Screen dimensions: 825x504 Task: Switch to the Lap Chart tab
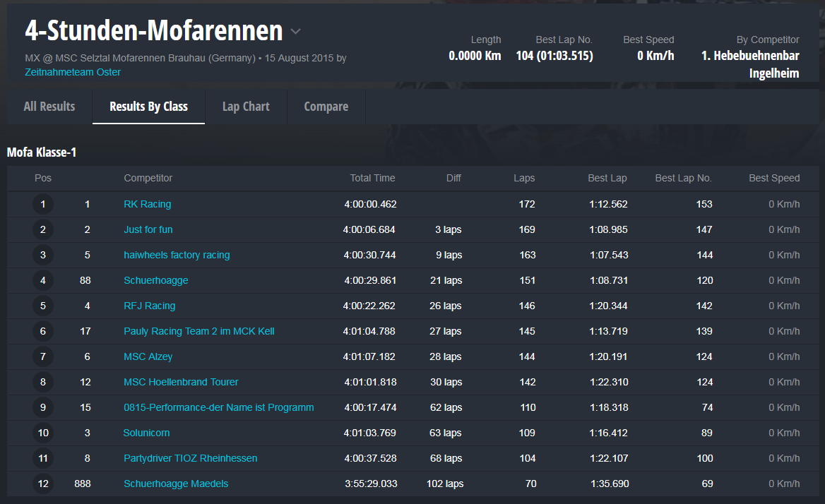click(246, 107)
